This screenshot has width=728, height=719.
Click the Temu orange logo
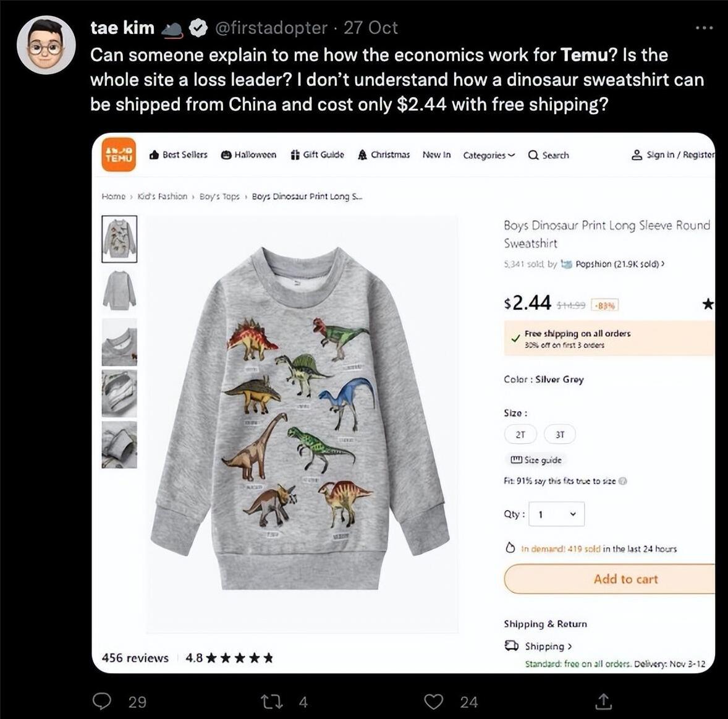tap(119, 155)
